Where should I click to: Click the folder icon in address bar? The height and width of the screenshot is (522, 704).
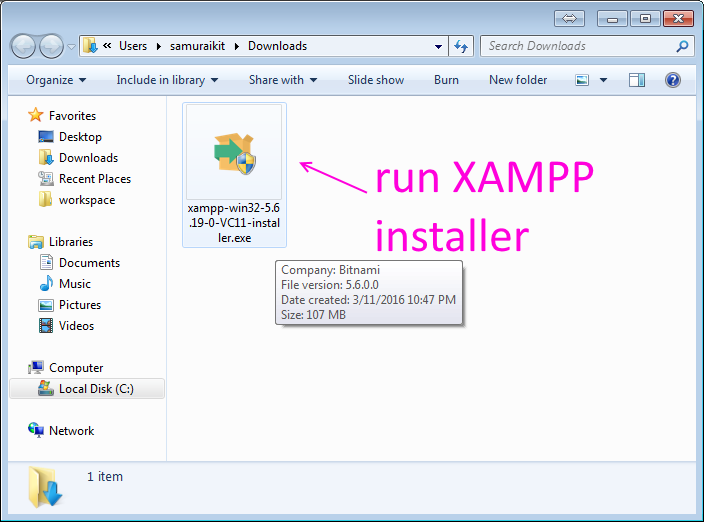click(90, 46)
